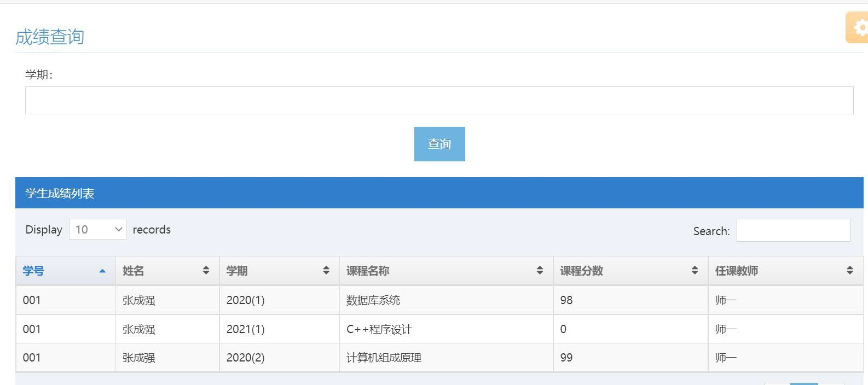Click the 学期 column header text
Viewport: 868px width, 385px height.
click(237, 271)
